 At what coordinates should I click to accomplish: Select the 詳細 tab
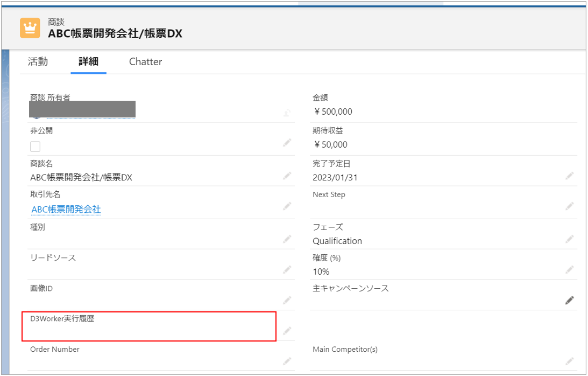pos(88,62)
